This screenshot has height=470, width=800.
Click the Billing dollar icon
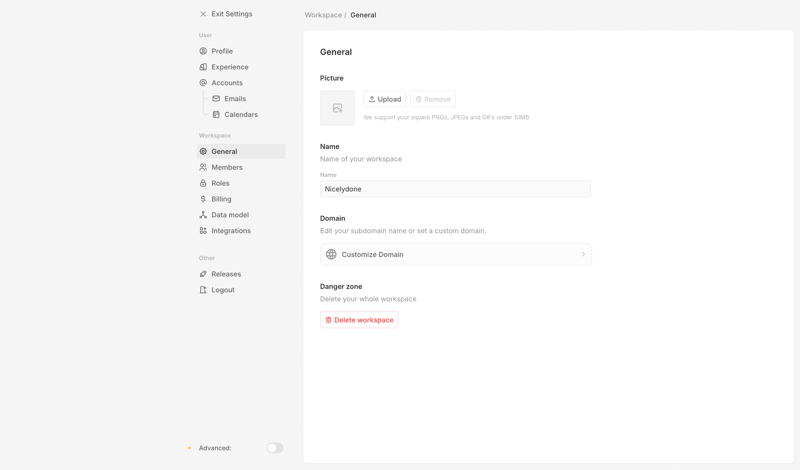click(203, 199)
